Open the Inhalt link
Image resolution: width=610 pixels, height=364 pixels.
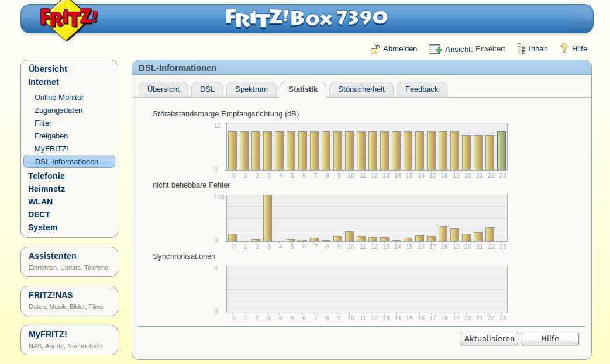pos(538,49)
